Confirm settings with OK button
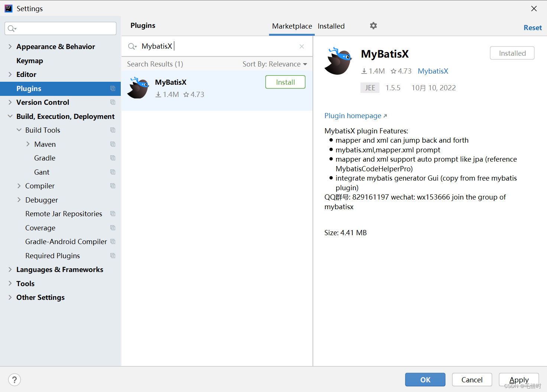This screenshot has height=392, width=547. point(425,380)
